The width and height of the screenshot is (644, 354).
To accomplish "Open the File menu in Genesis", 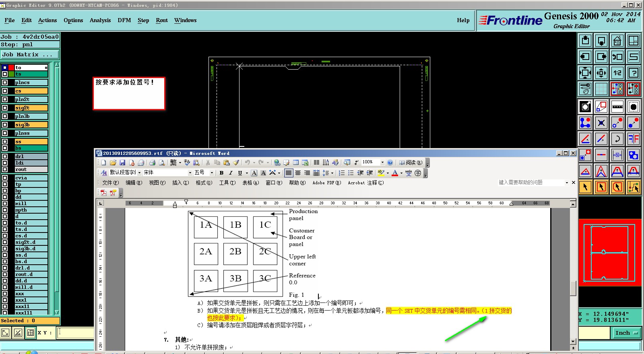I will point(10,20).
